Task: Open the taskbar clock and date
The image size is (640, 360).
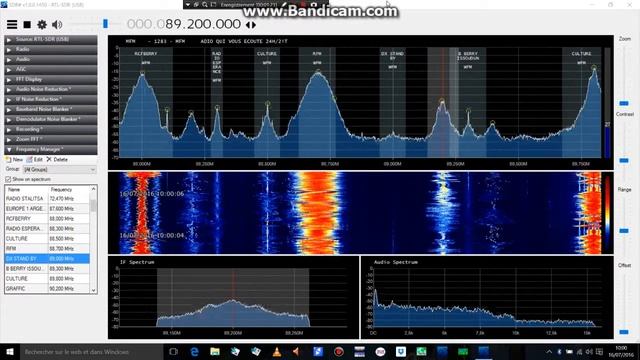Action: coord(621,351)
